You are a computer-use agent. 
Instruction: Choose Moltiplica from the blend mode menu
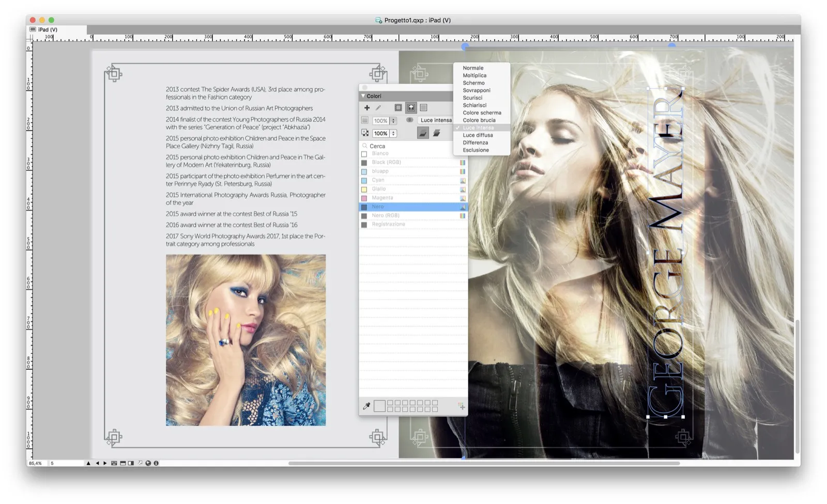click(474, 75)
